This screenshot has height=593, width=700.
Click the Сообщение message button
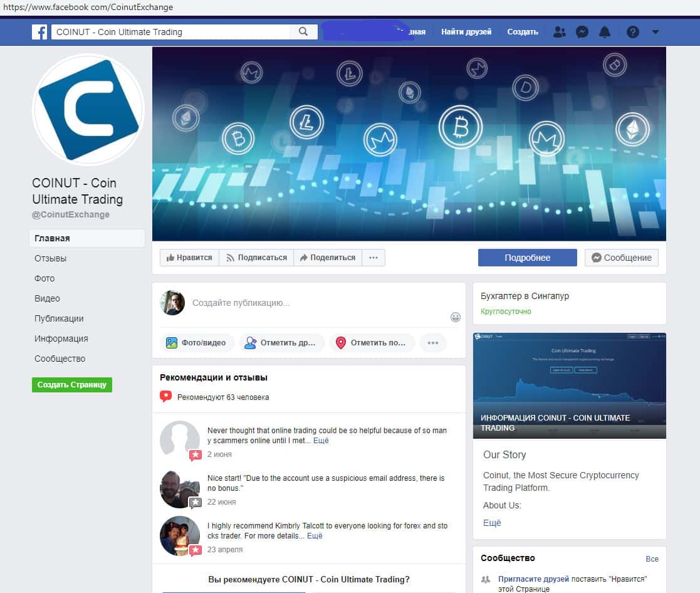pos(622,258)
